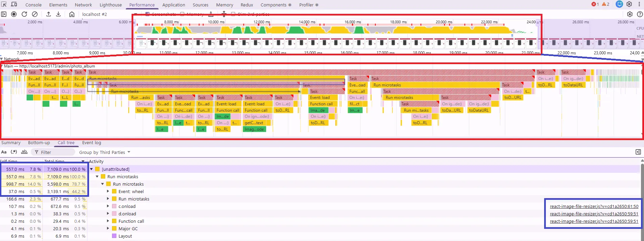Clear the recording with the clear icon
The width and height of the screenshot is (644, 241).
coord(35,14)
